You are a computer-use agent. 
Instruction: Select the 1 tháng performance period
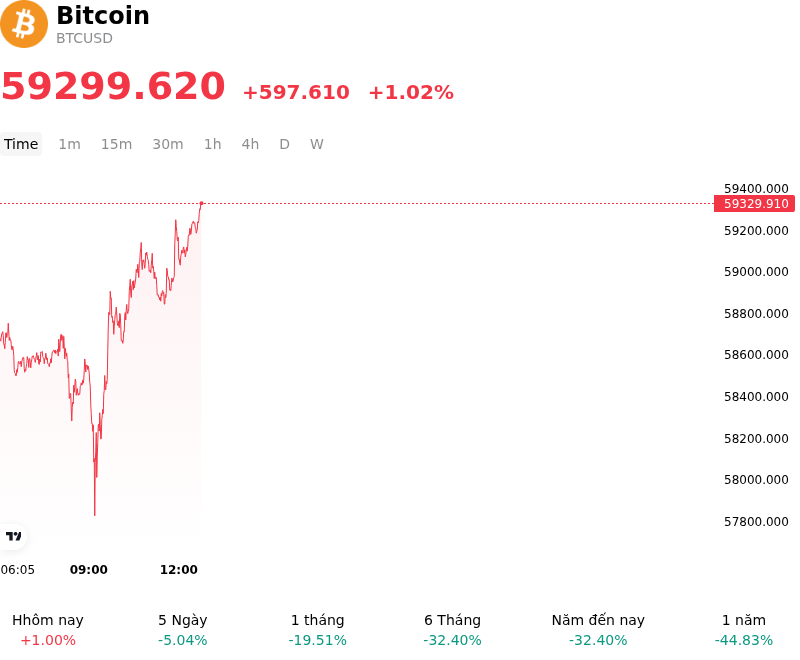pyautogui.click(x=317, y=630)
